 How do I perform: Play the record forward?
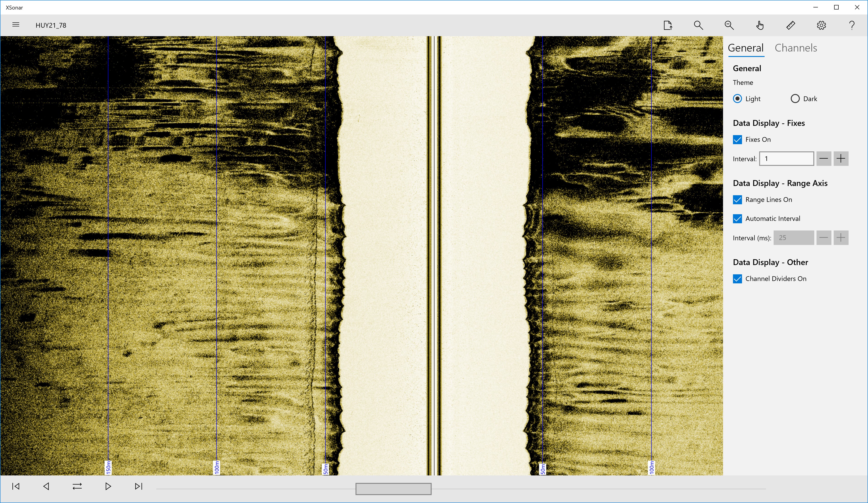pos(108,486)
